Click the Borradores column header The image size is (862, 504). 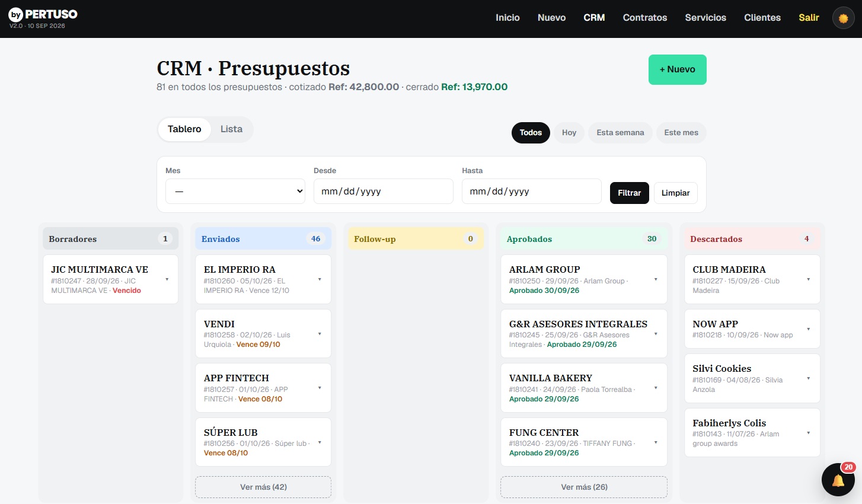click(110, 239)
